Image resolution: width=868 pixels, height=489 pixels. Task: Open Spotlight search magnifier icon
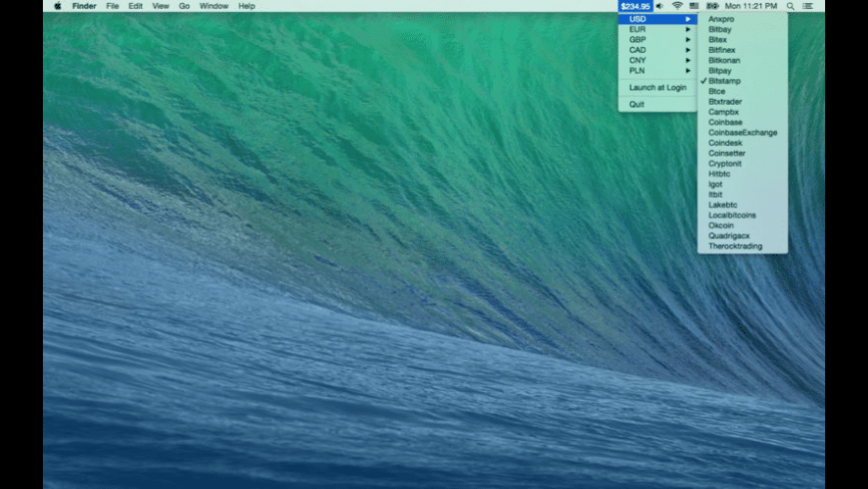point(790,6)
